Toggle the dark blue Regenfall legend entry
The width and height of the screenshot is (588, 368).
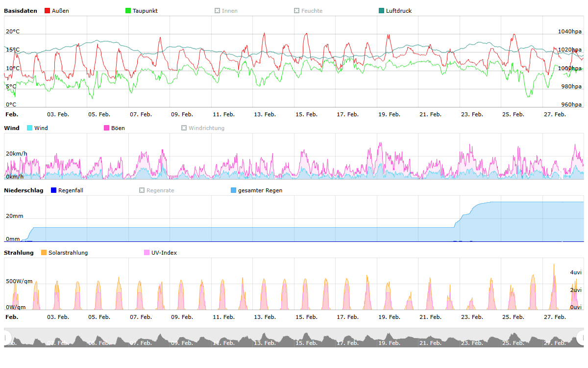54,190
